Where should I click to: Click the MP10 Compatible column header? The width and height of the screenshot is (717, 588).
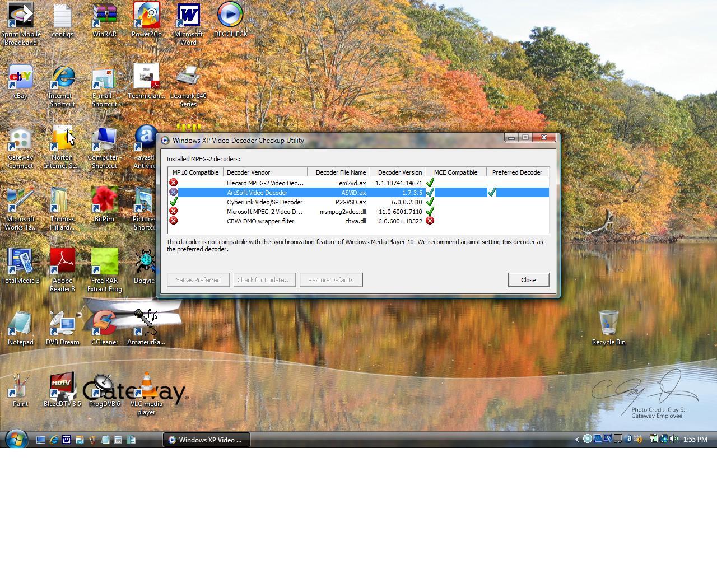195,172
